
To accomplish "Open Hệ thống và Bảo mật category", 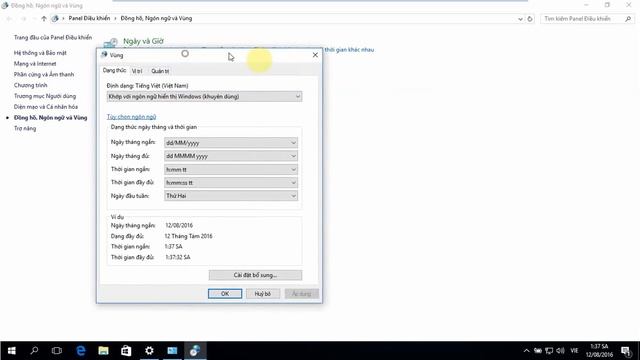I will click(40, 53).
